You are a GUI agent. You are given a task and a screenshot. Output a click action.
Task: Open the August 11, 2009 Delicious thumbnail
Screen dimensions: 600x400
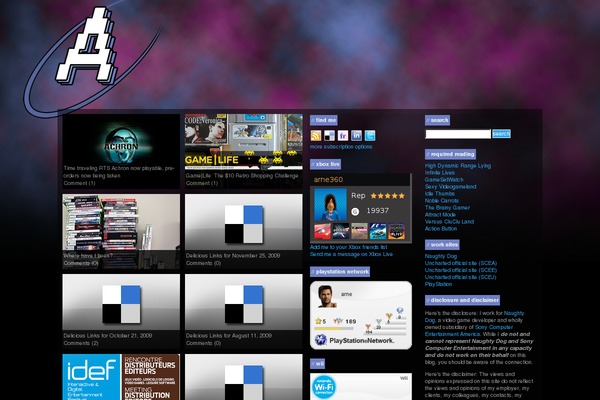(x=244, y=302)
